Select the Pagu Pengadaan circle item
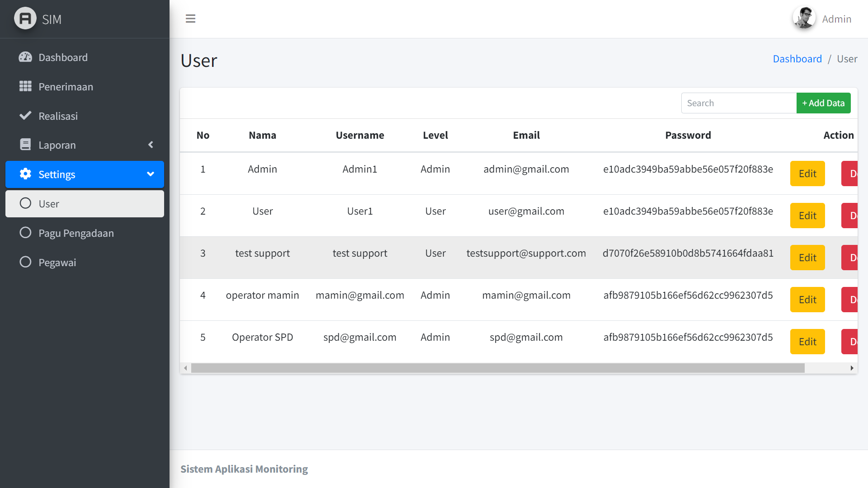Viewport: 868px width, 488px height. [x=25, y=233]
